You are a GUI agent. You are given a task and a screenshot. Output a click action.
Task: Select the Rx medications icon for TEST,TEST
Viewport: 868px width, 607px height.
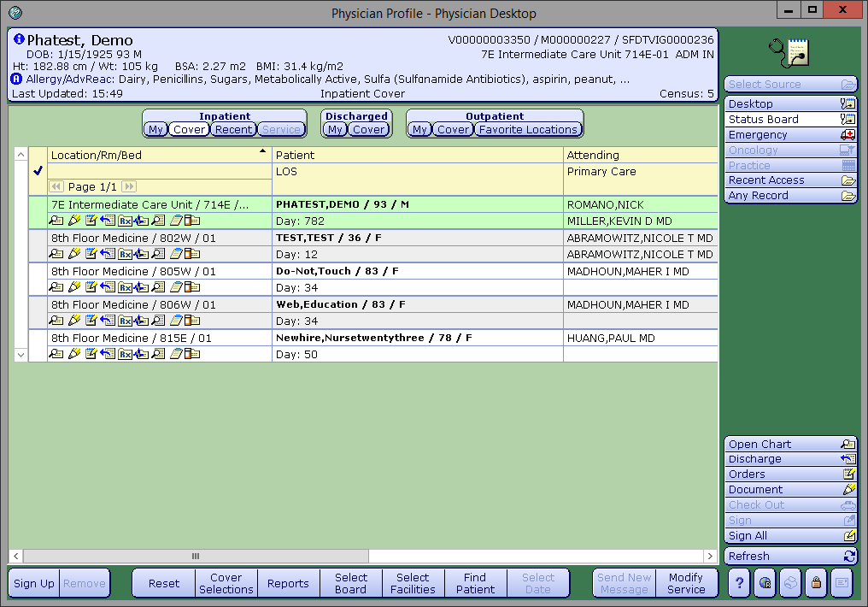(x=125, y=253)
